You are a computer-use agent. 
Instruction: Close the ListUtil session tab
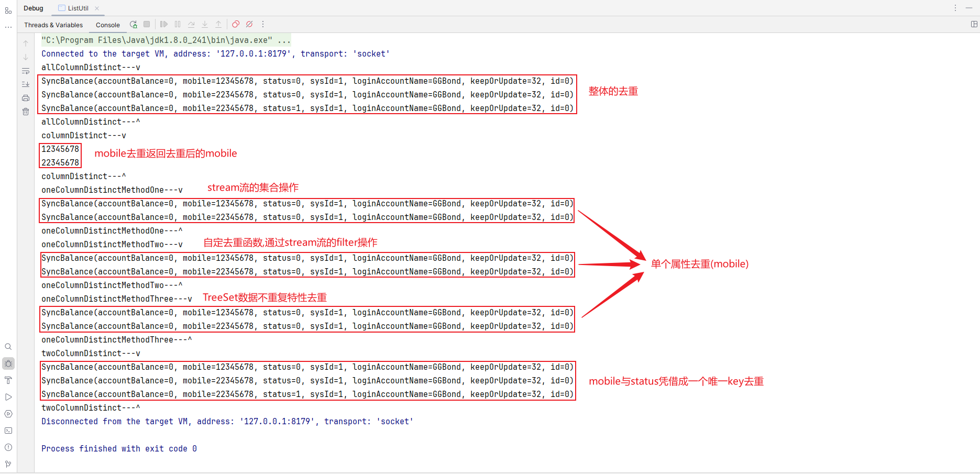pyautogui.click(x=97, y=8)
